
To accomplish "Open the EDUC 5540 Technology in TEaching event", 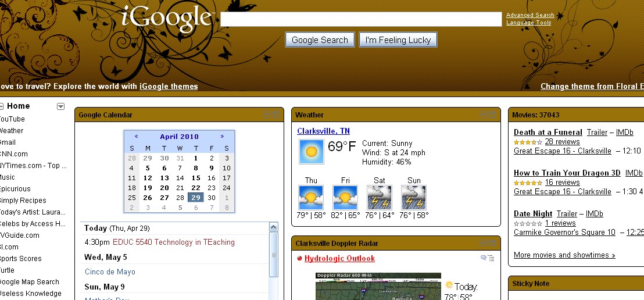I will pyautogui.click(x=174, y=242).
